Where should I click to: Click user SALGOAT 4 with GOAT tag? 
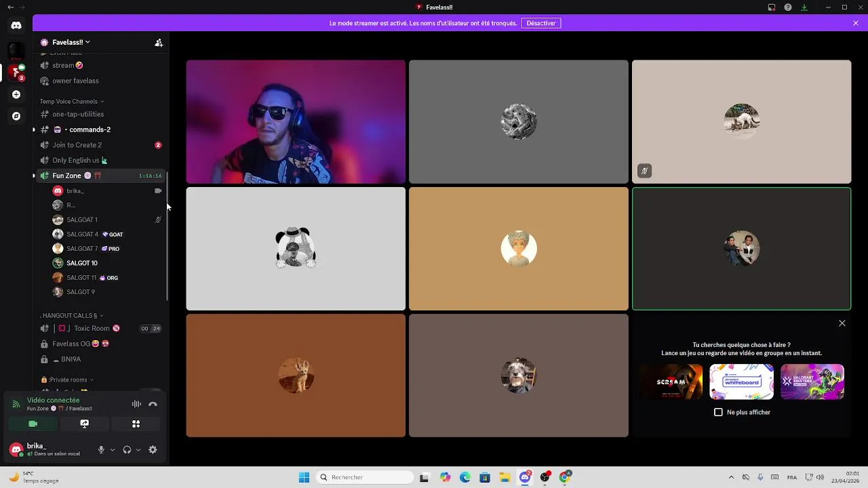pyautogui.click(x=107, y=235)
